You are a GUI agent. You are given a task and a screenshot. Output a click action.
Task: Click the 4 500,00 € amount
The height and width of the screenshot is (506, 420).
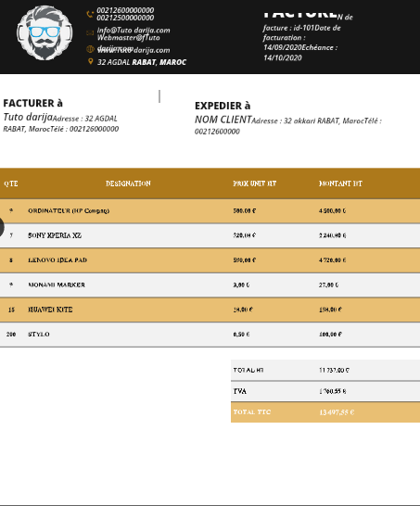point(333,210)
